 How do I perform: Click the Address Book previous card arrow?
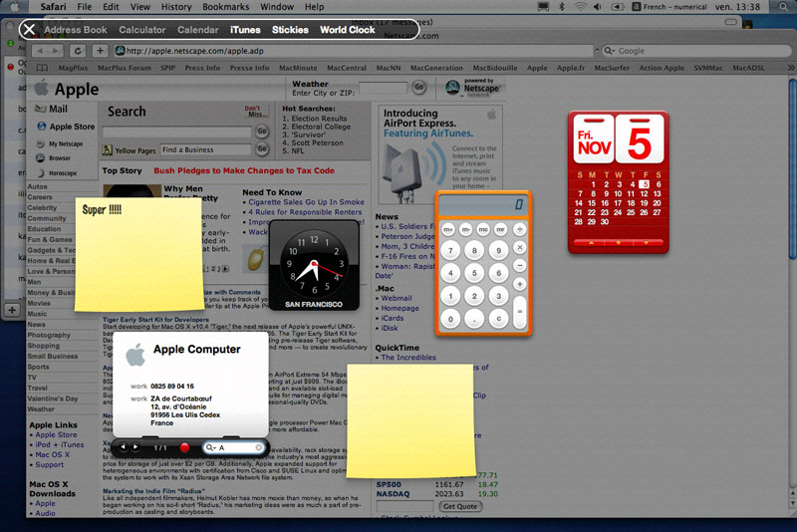123,447
